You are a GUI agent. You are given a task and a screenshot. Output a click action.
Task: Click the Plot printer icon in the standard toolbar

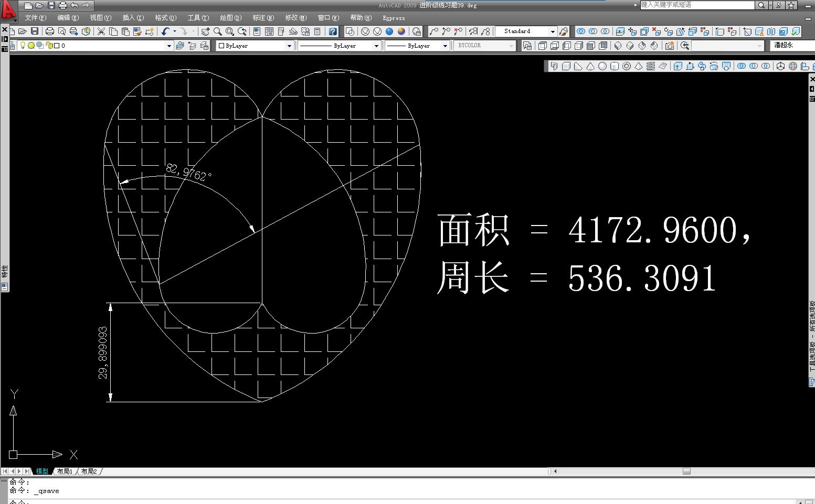[50, 31]
